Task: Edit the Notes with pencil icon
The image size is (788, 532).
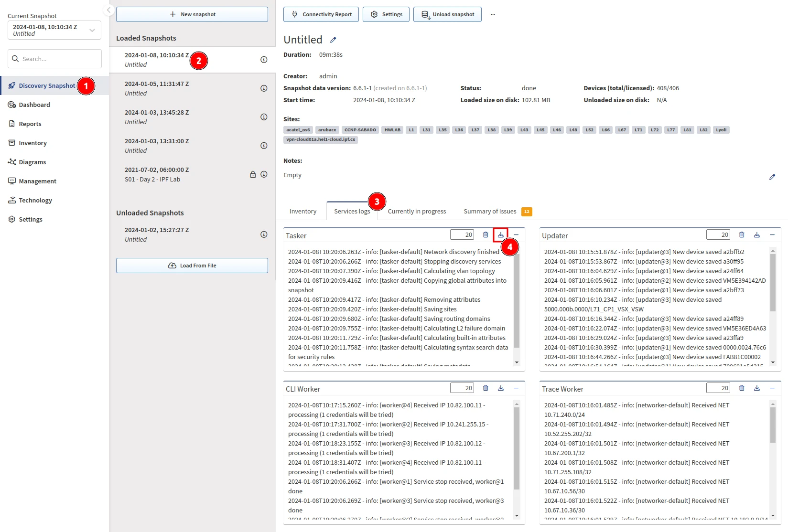Action: click(772, 177)
